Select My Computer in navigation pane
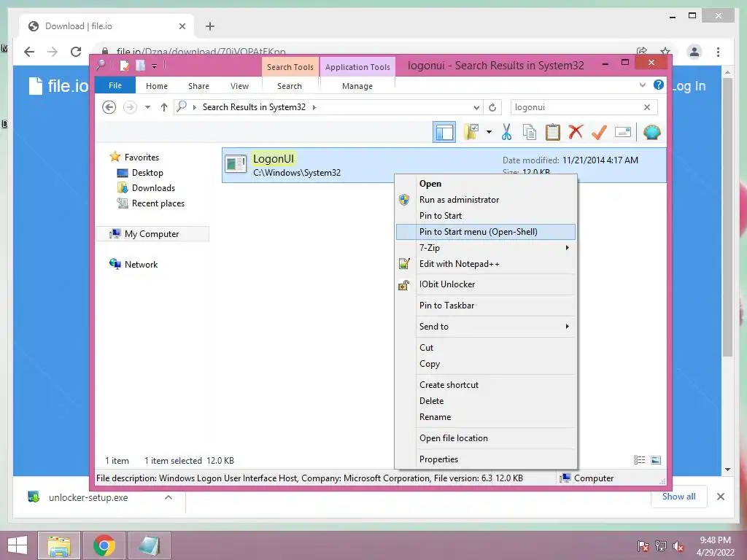The width and height of the screenshot is (747, 560). [152, 234]
